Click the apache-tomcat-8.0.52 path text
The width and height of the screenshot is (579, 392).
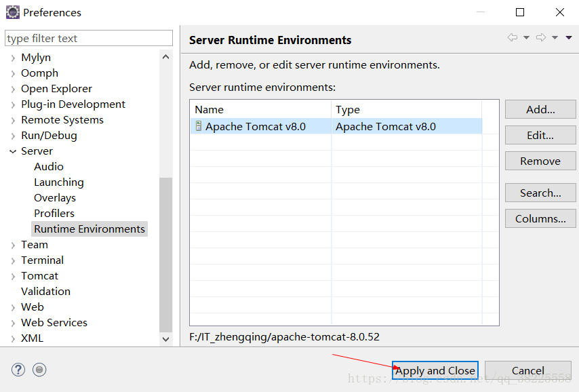tap(284, 336)
